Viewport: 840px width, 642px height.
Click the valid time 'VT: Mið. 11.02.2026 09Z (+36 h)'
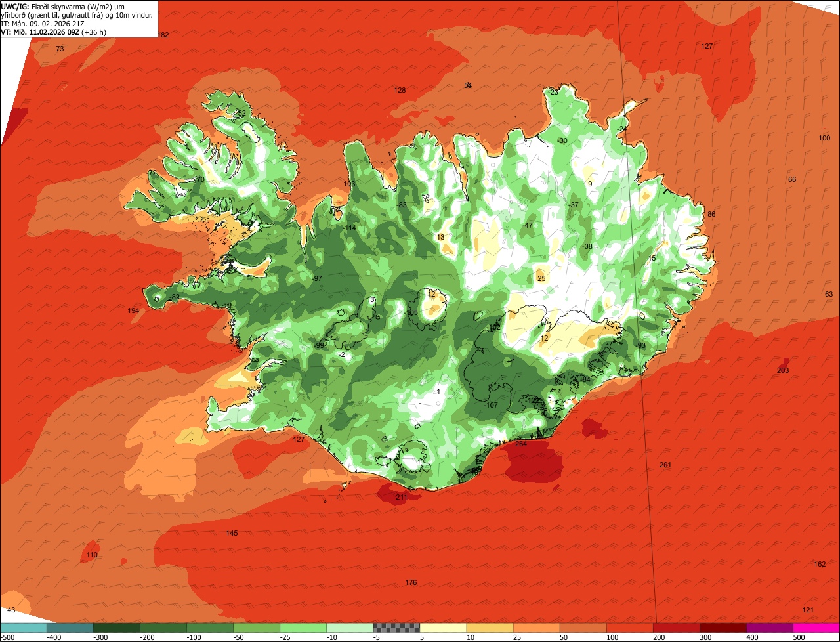[x=54, y=32]
